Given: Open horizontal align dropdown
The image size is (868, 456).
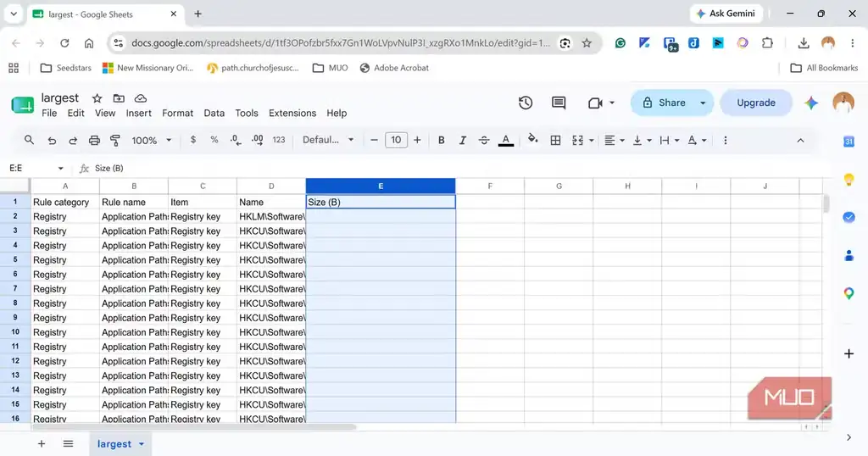Looking at the screenshot, I should (615, 141).
